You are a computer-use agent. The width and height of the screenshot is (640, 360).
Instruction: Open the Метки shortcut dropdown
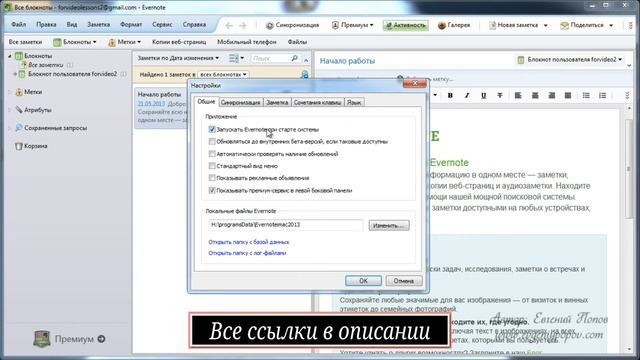coord(124,42)
